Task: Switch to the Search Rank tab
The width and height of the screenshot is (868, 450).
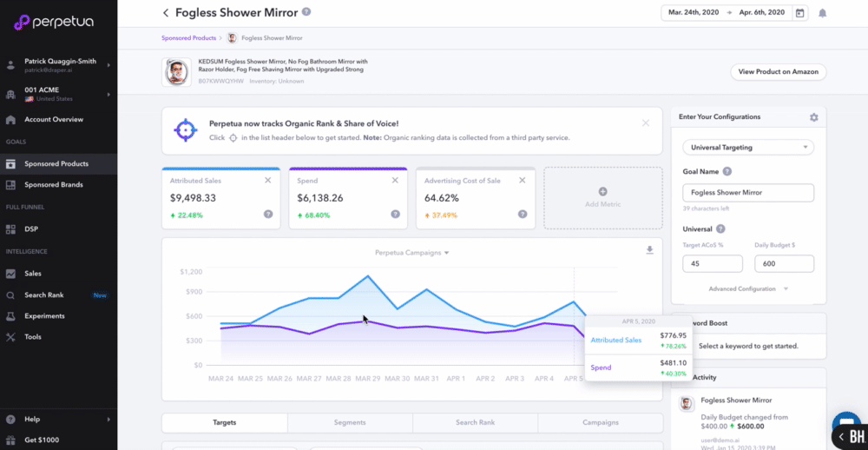Action: pos(475,422)
